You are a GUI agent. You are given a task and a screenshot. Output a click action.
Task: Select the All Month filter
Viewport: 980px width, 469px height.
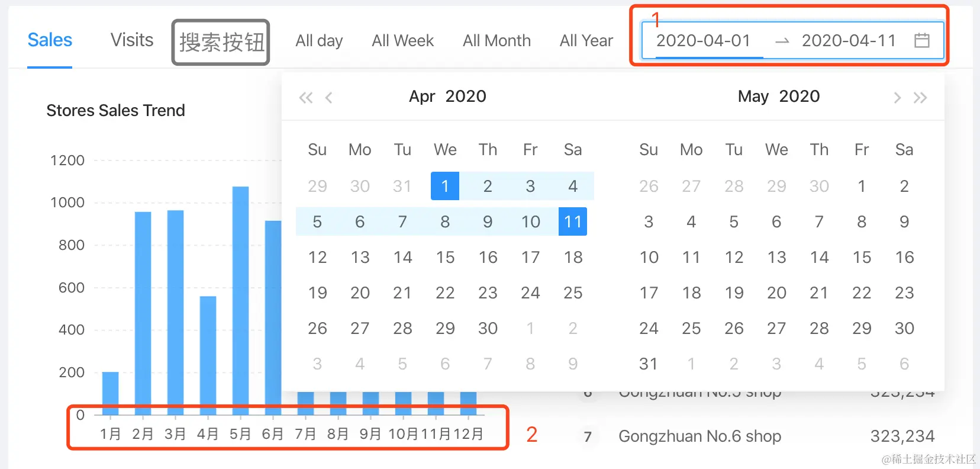[x=497, y=41]
